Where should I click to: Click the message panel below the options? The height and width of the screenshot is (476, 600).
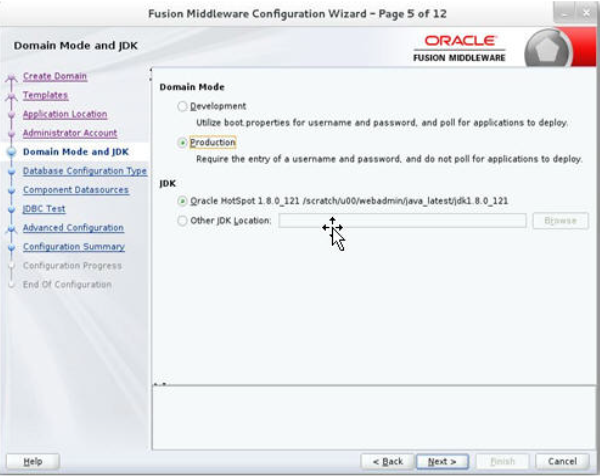click(x=374, y=417)
